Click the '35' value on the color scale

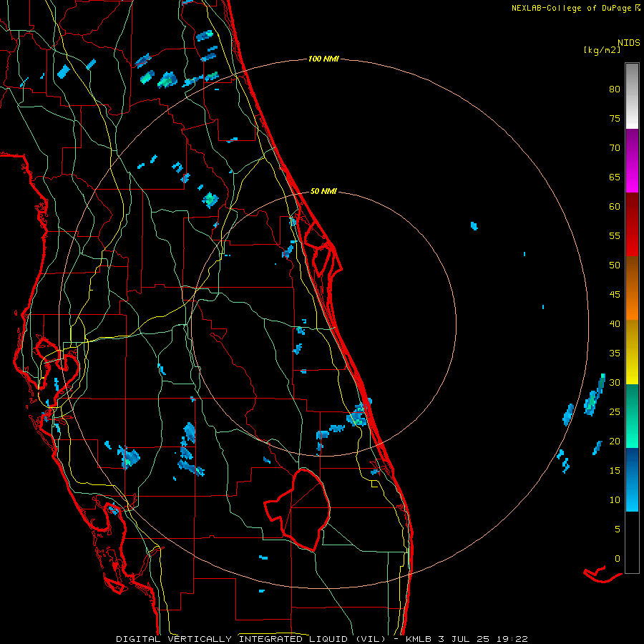click(615, 353)
